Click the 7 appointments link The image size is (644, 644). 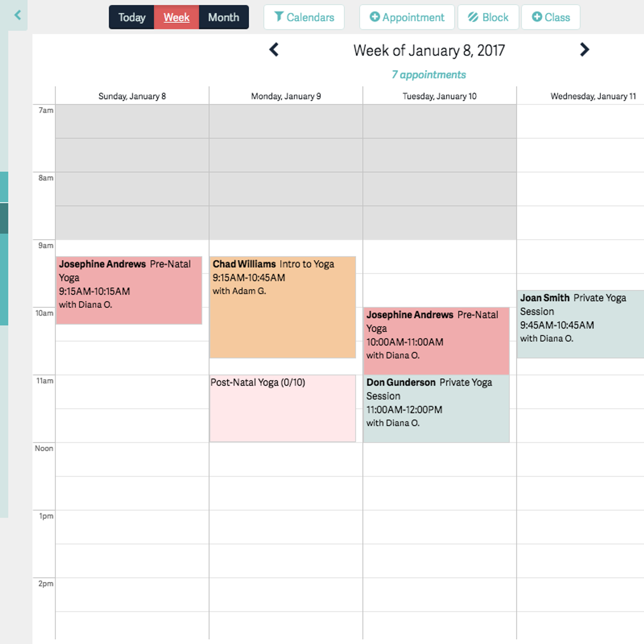(429, 74)
